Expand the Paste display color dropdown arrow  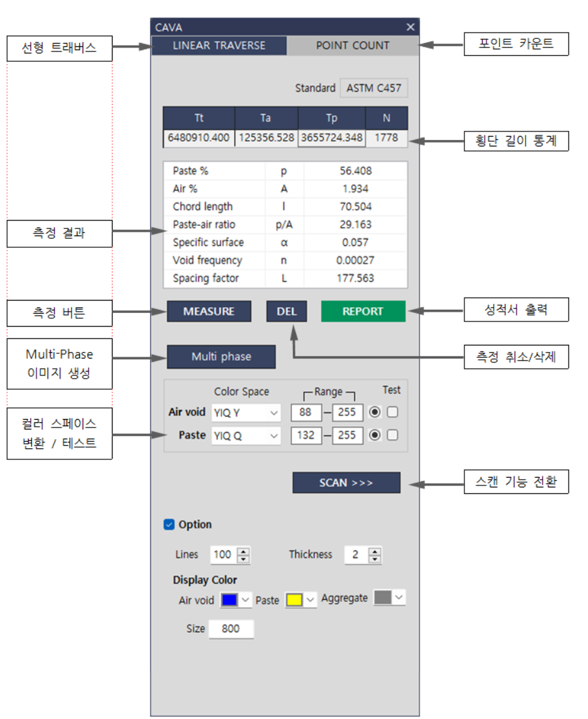pyautogui.click(x=310, y=600)
